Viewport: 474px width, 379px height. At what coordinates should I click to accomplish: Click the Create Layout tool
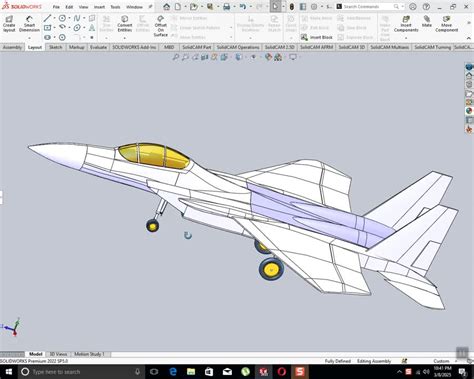tap(9, 24)
